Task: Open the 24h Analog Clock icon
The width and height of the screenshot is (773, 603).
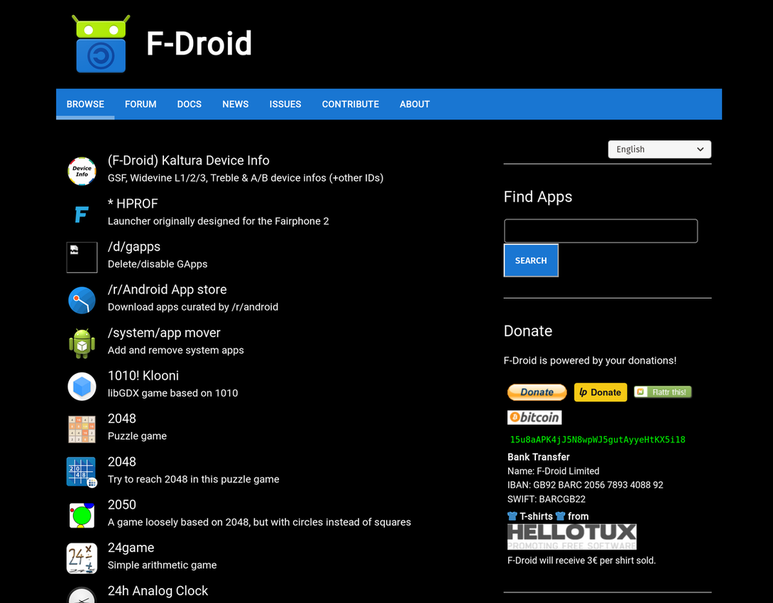Action: tap(82, 595)
